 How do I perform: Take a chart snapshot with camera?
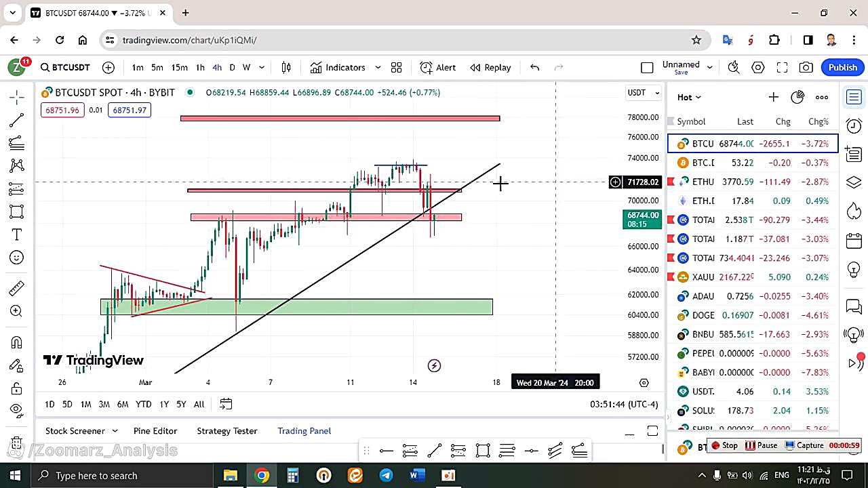point(806,67)
